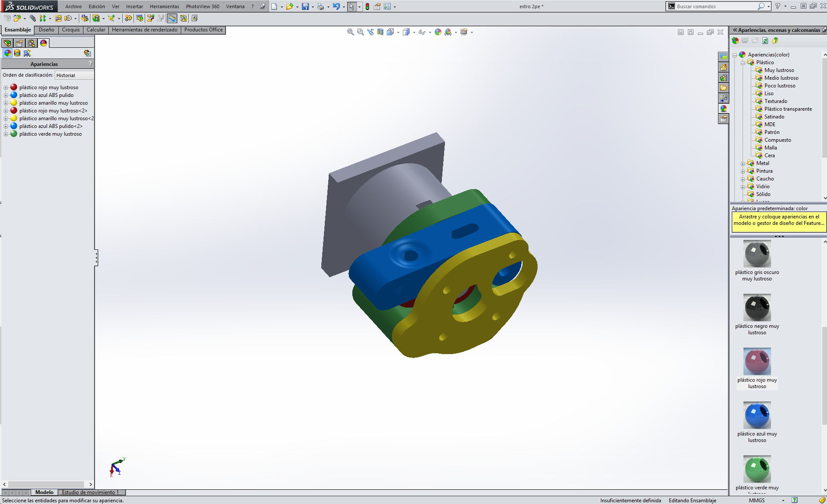Click the plástico gris oscuro muy lustroso thumbnail
The width and height of the screenshot is (827, 504).
tap(757, 254)
